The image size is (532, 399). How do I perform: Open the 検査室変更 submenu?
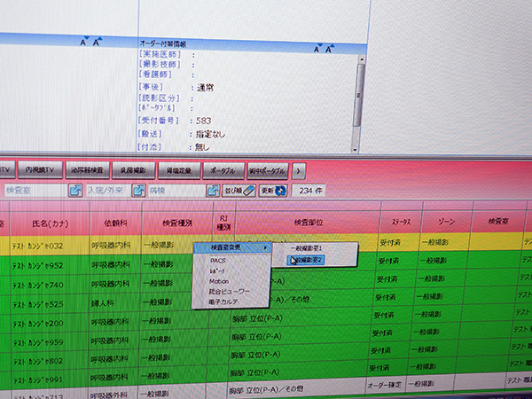click(x=231, y=247)
